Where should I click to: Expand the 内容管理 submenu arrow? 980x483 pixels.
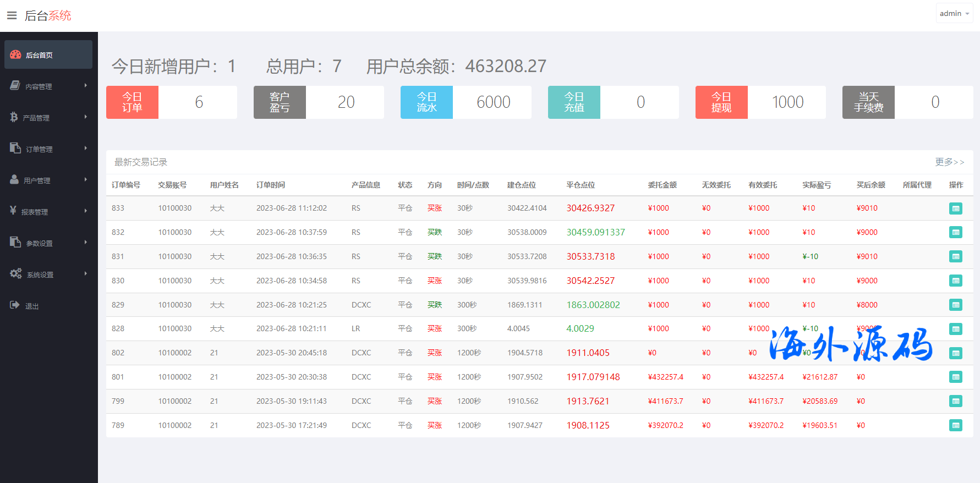click(86, 86)
